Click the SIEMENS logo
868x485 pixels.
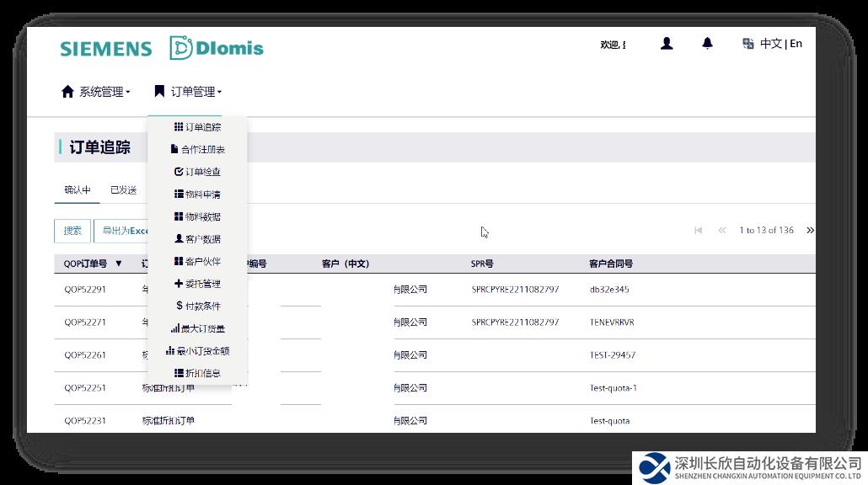point(106,49)
